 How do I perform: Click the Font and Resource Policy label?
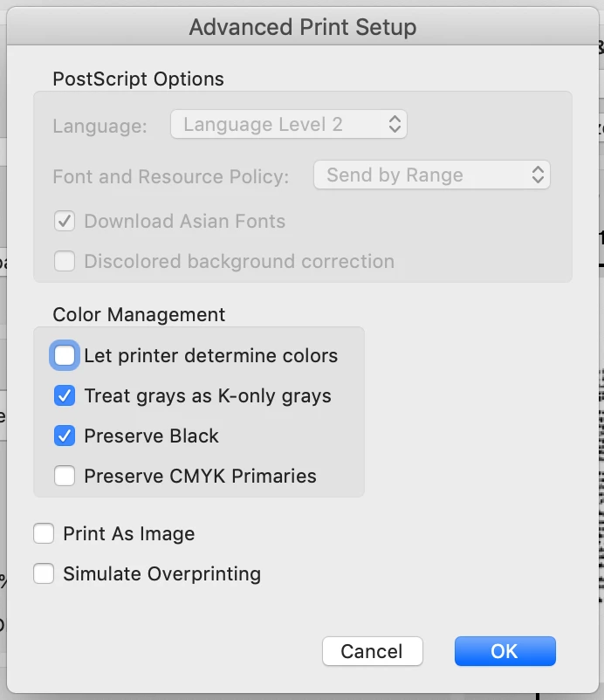click(170, 176)
